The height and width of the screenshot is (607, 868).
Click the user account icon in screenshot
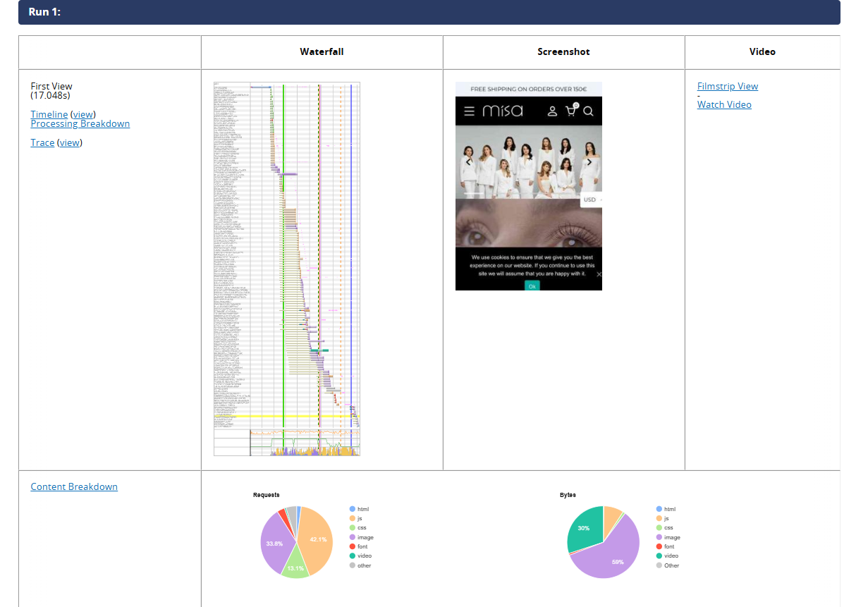(553, 111)
